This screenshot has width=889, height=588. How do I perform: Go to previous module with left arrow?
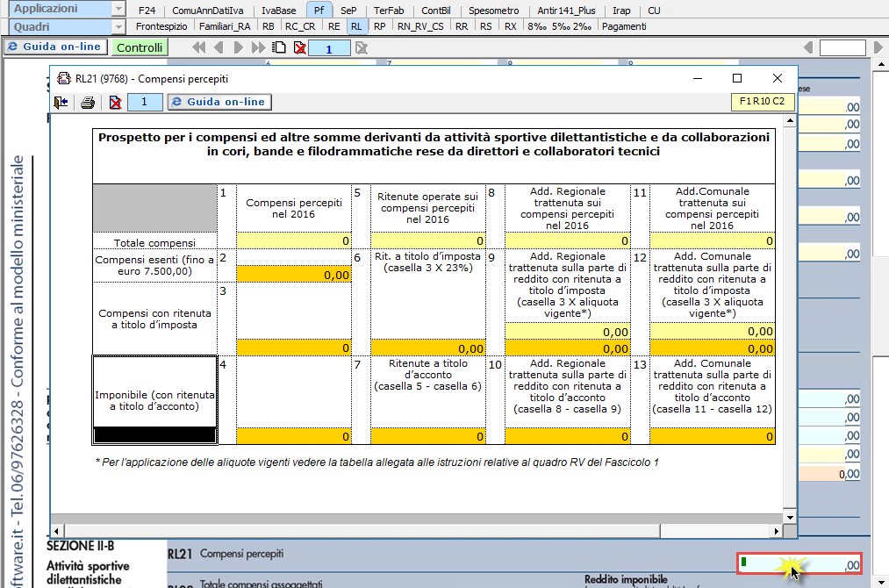219,48
